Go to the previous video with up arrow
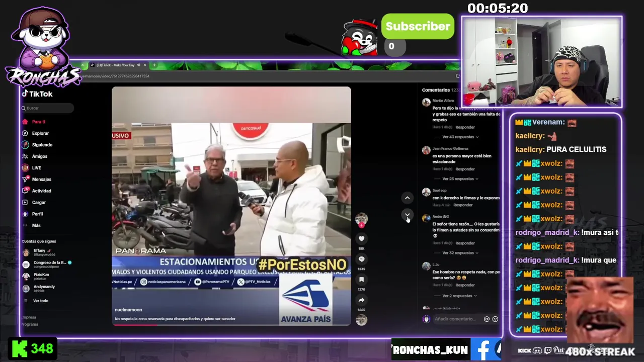This screenshot has height=362, width=644. point(407,198)
